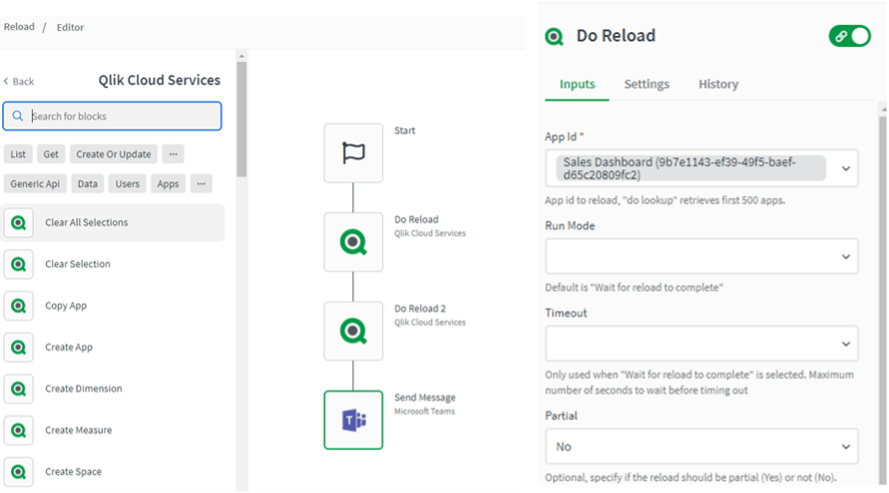Screen dimensions: 889x493
Task: Click the Sales Dashboard app id value
Action: click(x=691, y=168)
